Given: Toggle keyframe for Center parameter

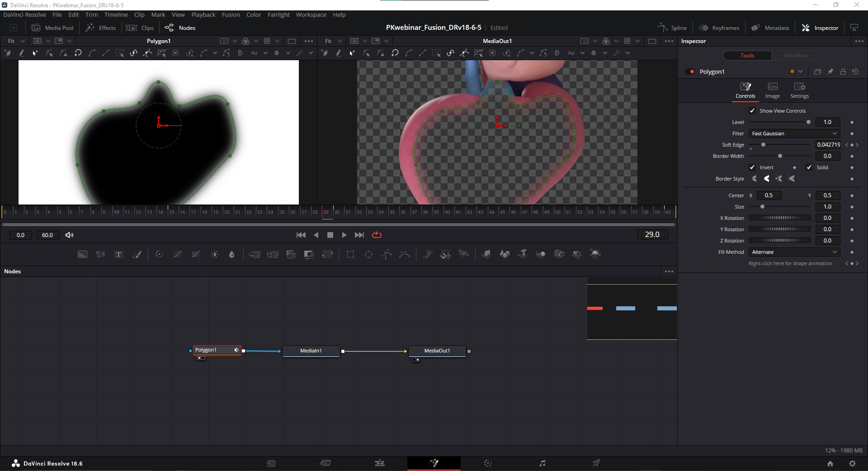Looking at the screenshot, I should [x=852, y=195].
